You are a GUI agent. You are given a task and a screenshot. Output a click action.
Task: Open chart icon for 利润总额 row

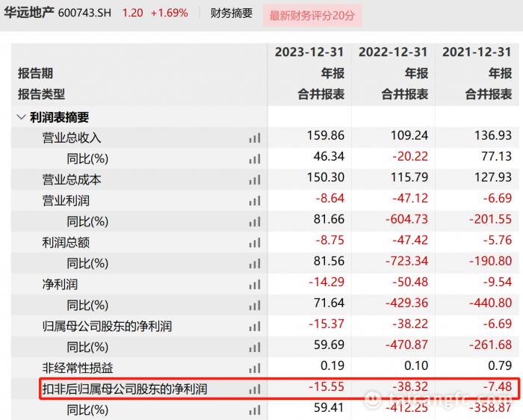pos(255,243)
